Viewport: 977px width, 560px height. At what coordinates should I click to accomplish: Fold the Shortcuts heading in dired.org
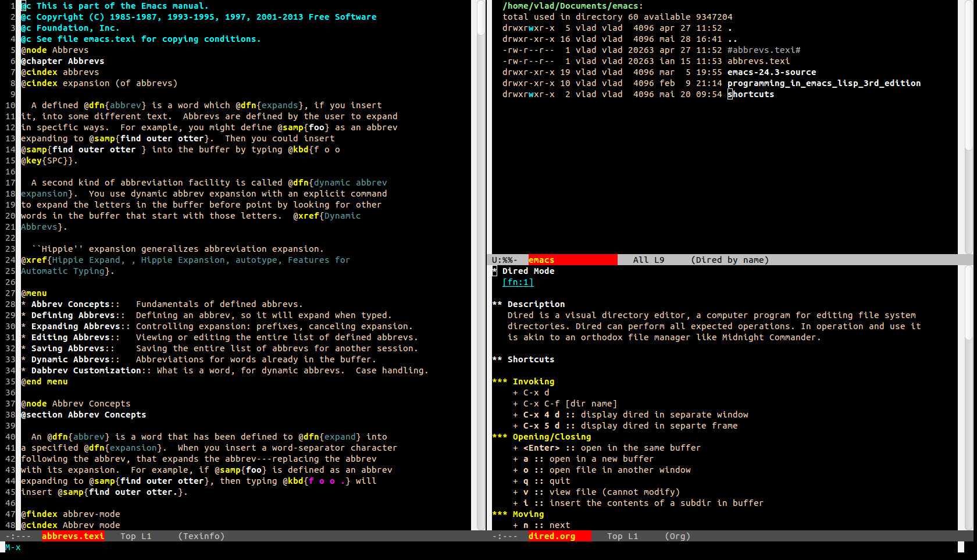[523, 359]
